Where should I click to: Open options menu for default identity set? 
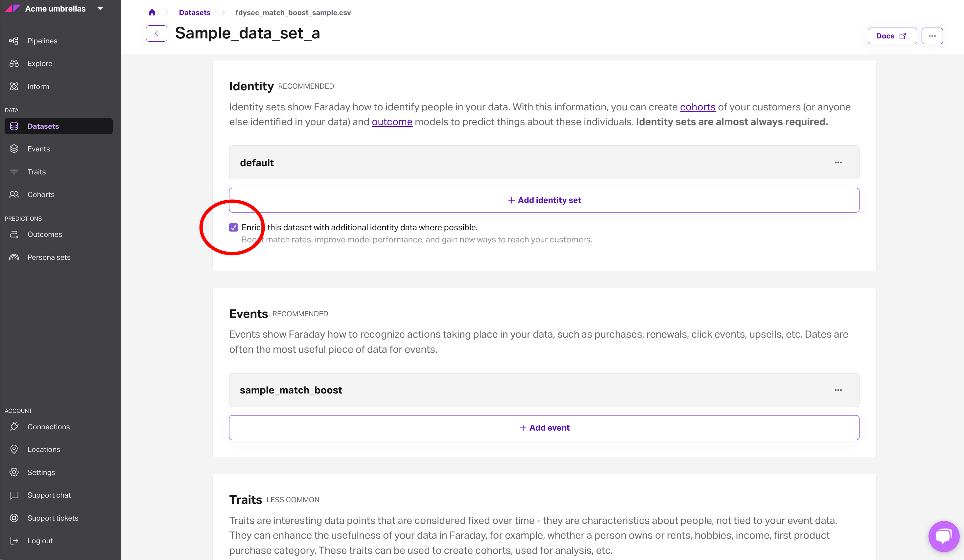[x=838, y=163]
